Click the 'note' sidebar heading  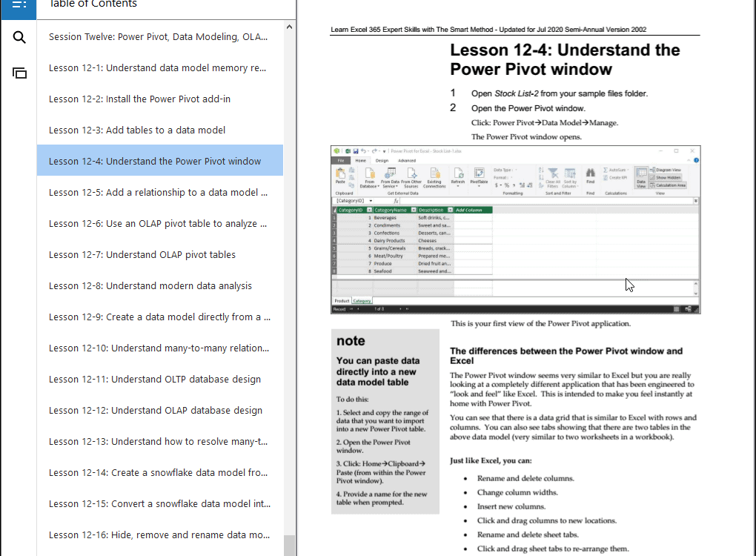tap(351, 341)
